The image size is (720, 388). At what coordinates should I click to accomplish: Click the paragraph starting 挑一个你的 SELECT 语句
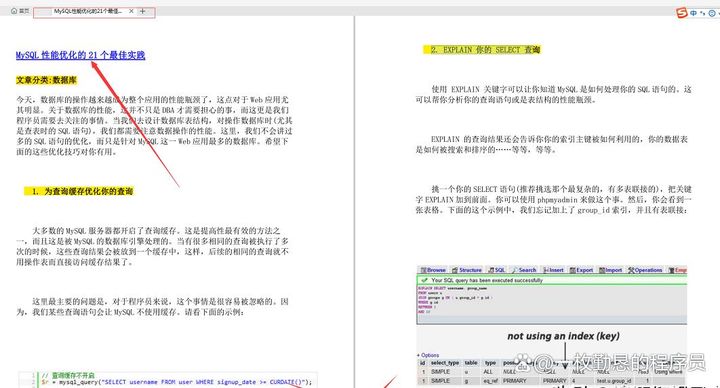553,199
